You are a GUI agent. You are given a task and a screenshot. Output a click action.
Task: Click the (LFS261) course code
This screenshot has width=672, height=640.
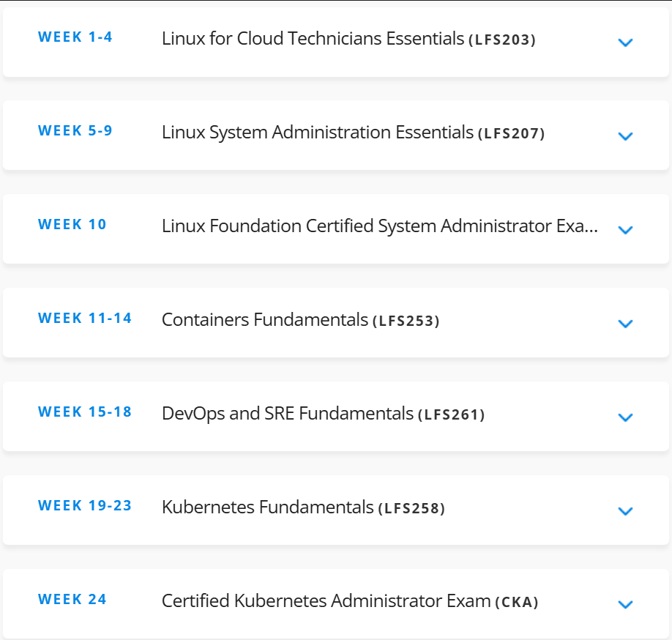[451, 415]
